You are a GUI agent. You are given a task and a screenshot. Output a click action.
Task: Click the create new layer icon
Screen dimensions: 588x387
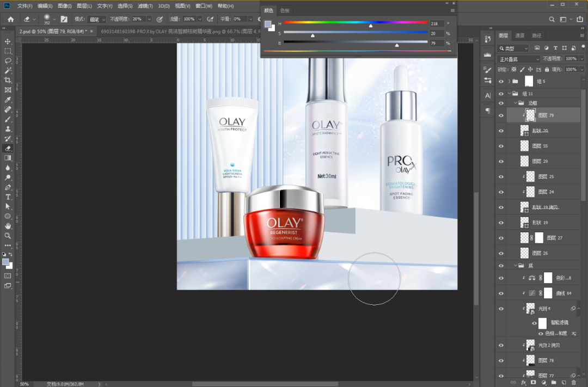pos(563,383)
